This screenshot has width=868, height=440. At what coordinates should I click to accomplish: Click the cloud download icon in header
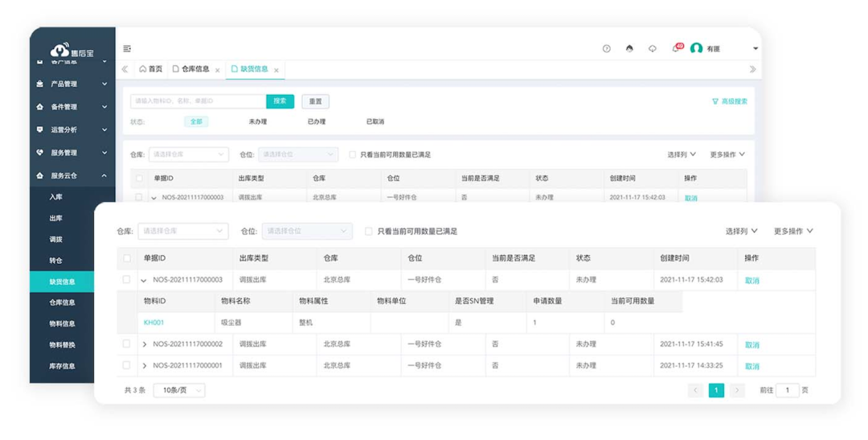653,49
